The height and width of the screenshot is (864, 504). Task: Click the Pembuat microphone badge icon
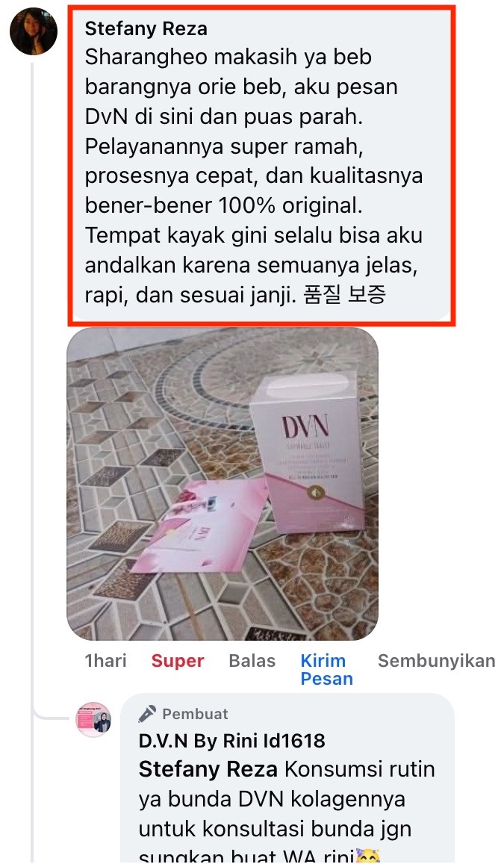click(147, 714)
